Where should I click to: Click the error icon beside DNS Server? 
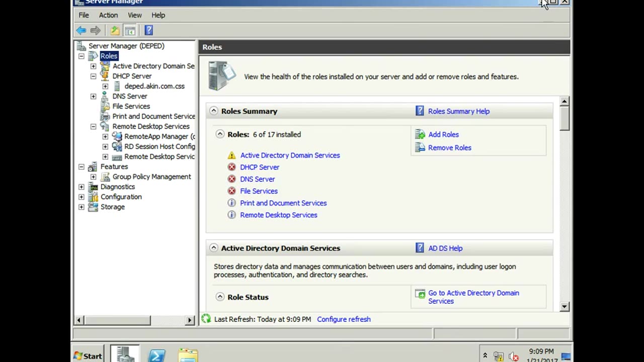click(x=231, y=179)
